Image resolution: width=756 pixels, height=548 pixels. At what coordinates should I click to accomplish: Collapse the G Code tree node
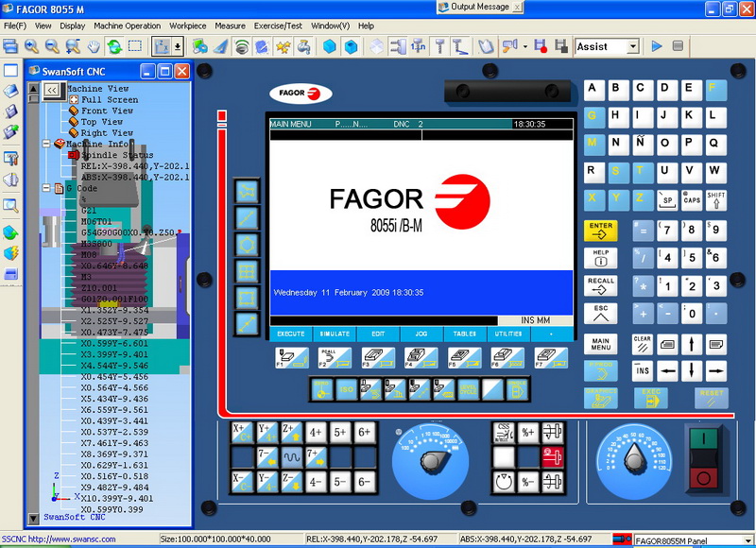click(x=45, y=188)
